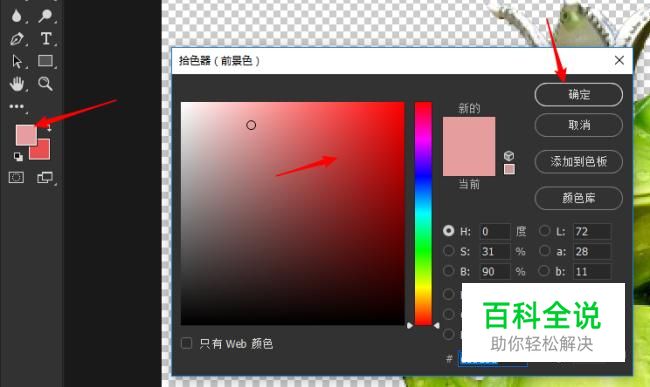Select the Lab b radio button

[544, 271]
